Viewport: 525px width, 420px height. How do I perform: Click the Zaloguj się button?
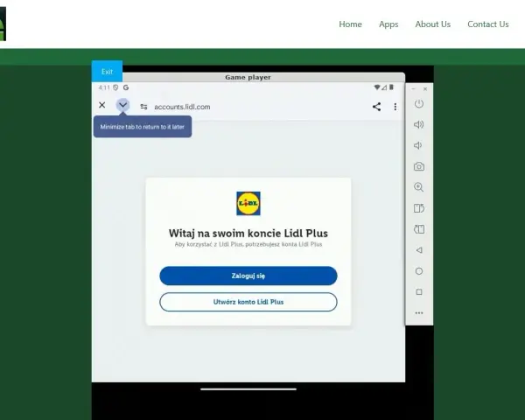(x=248, y=276)
